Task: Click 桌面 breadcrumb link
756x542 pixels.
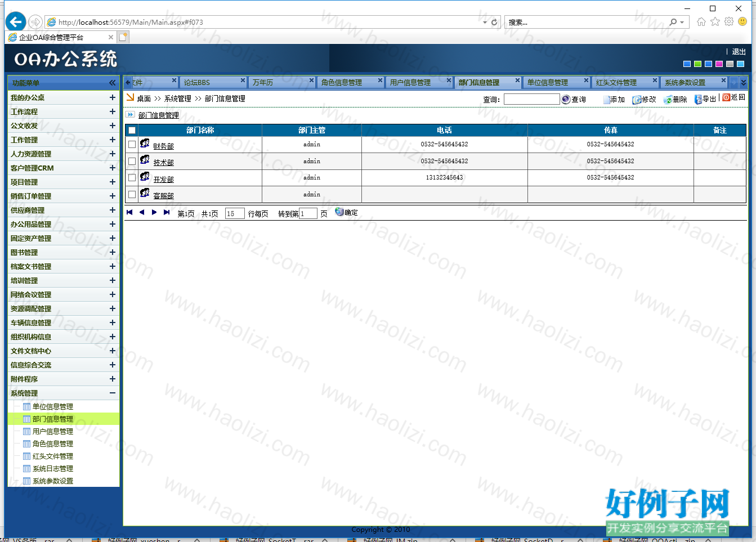Action: click(x=144, y=98)
